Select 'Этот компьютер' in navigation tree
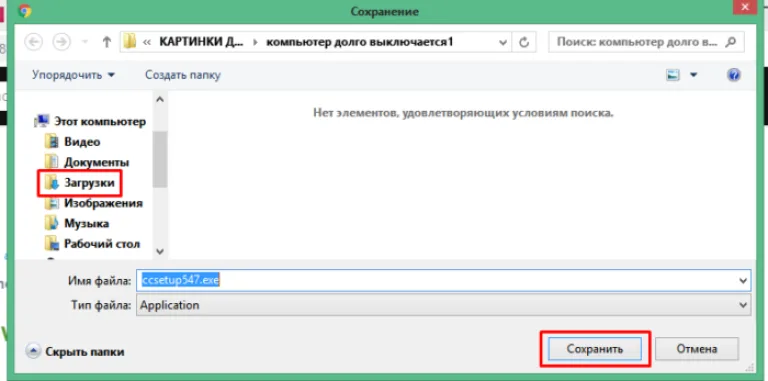 coord(90,121)
